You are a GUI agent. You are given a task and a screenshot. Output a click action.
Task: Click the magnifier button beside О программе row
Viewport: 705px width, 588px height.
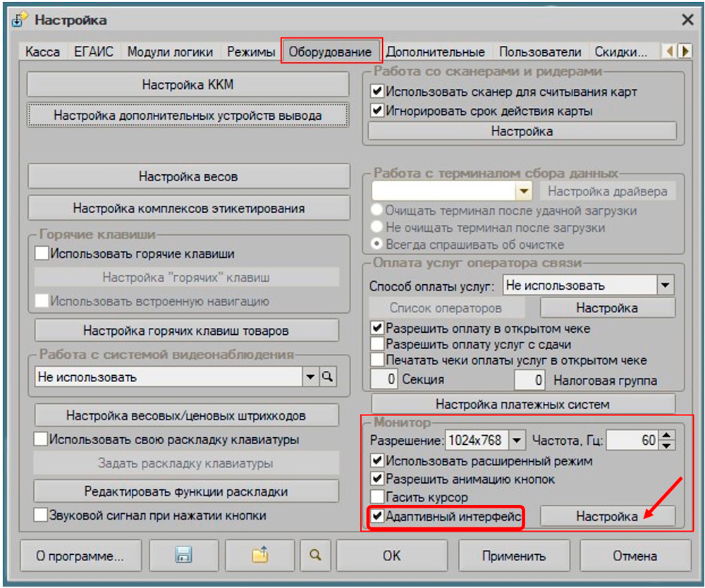click(x=314, y=556)
